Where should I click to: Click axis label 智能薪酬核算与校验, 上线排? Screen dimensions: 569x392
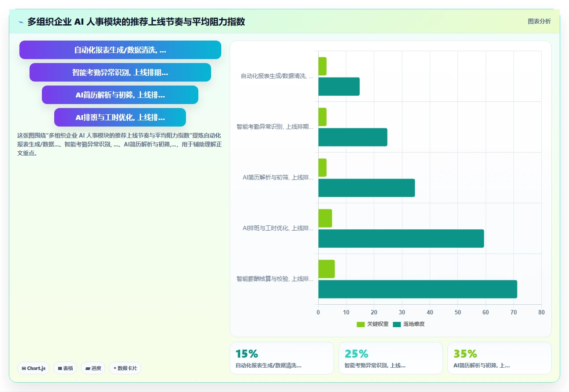click(275, 279)
